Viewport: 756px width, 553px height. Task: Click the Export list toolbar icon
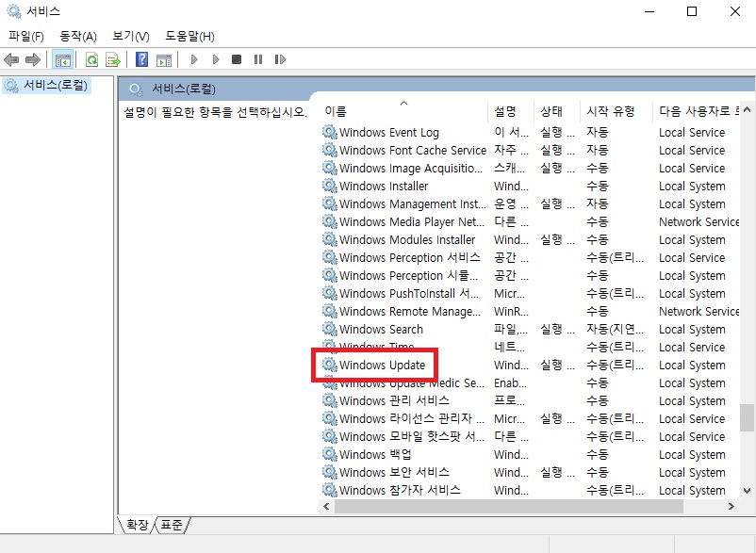click(x=113, y=59)
